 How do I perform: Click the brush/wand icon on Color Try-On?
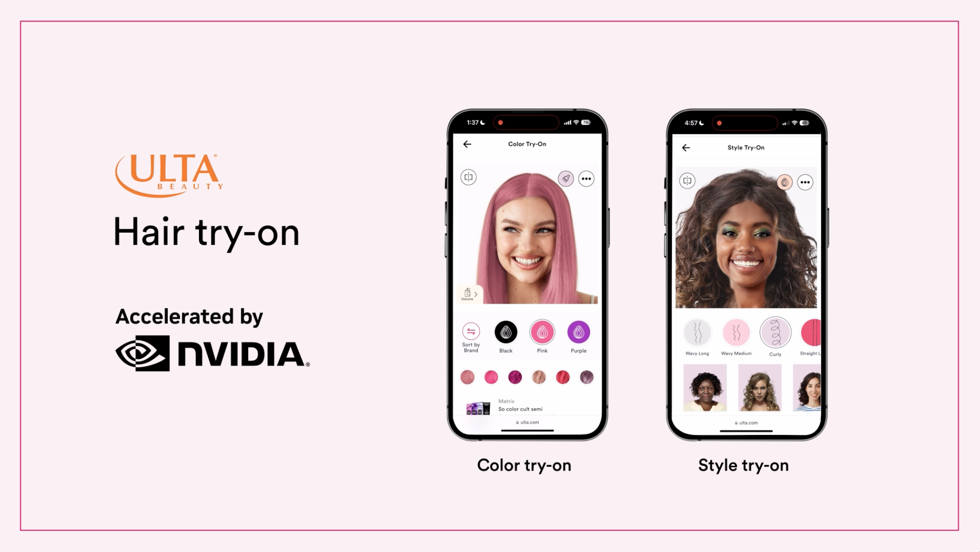pyautogui.click(x=566, y=177)
